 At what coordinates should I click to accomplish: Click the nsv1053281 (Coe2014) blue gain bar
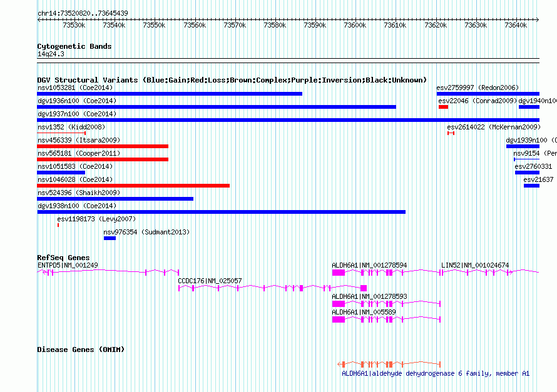(x=170, y=94)
